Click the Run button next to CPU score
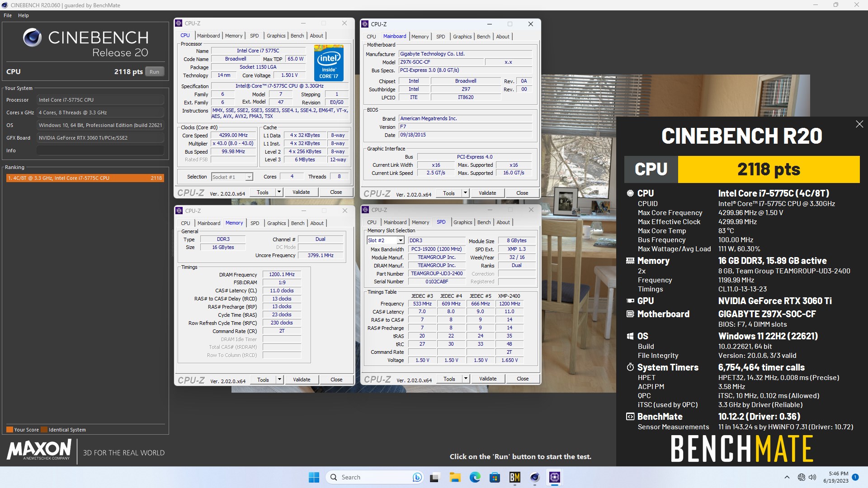This screenshot has height=488, width=868. click(x=155, y=71)
